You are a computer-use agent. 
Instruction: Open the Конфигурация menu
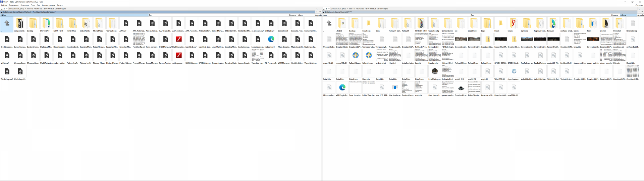[48, 5]
